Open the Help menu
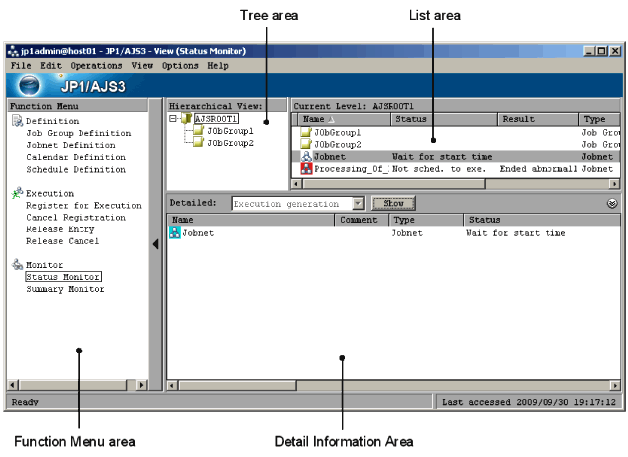 [218, 66]
